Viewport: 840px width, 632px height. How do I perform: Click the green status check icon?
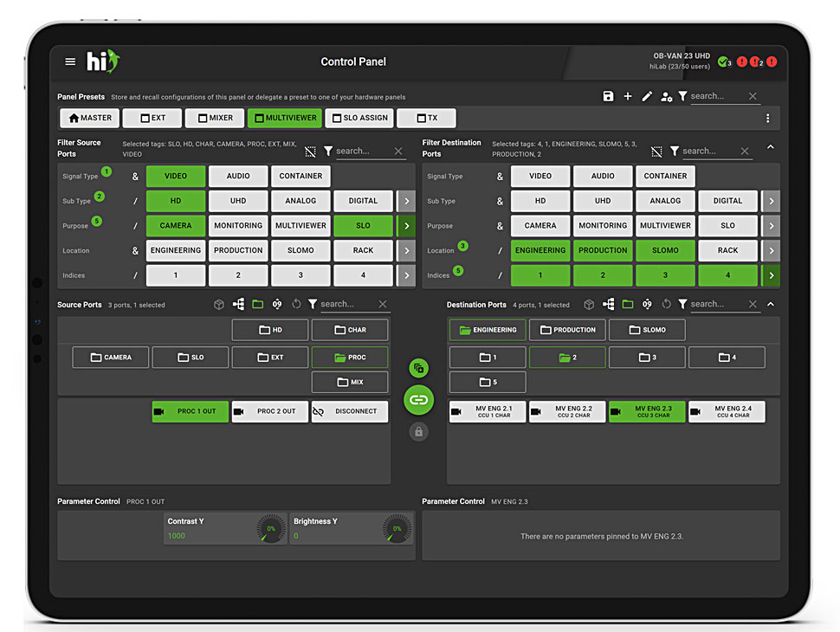[723, 61]
